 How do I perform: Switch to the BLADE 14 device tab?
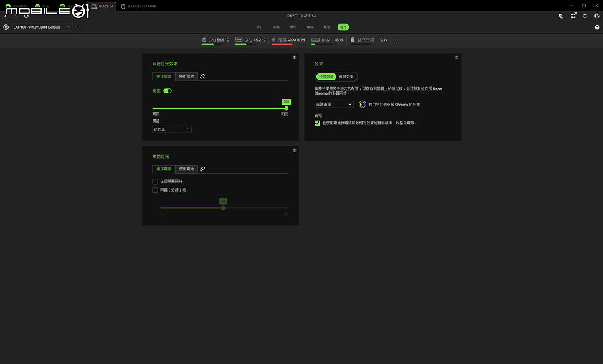pos(102,6)
